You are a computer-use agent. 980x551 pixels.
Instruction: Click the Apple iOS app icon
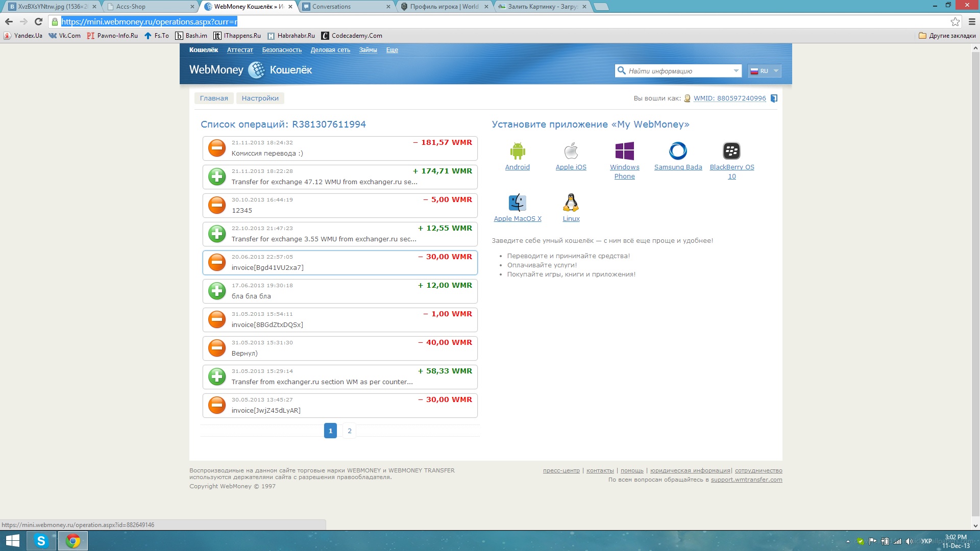pos(571,151)
